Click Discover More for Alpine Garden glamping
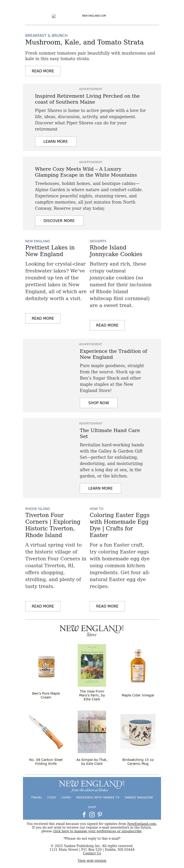 point(59,221)
